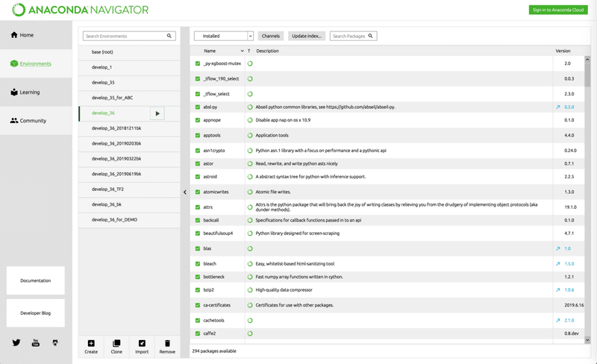Click the type circle icon for attrs
Screen dimensions: 597x364
click(250, 207)
